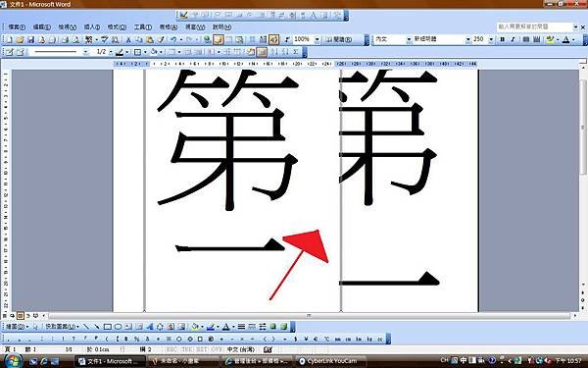Open the Draw menu button on the drawing toolbar
This screenshot has width=588, height=368.
[17, 327]
